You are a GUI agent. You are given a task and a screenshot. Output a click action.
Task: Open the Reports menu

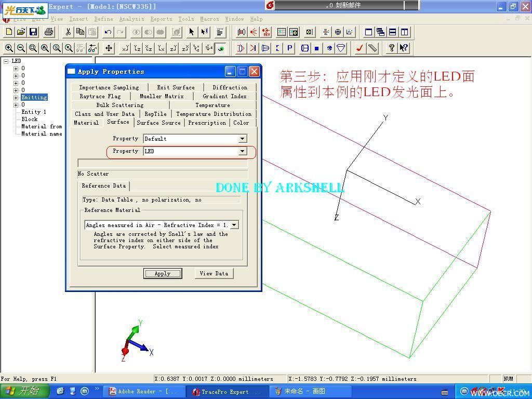coord(161,19)
